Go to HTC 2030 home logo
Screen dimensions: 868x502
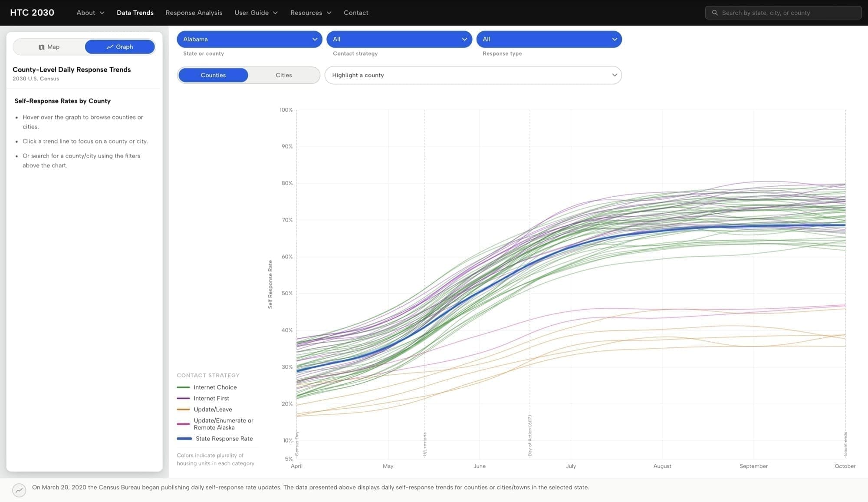click(32, 13)
